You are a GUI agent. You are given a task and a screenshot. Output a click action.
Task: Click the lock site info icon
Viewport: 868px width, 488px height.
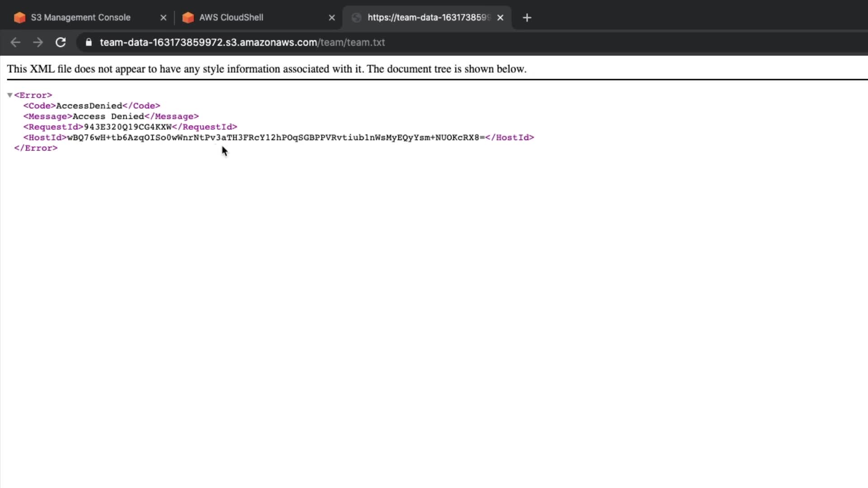[89, 42]
